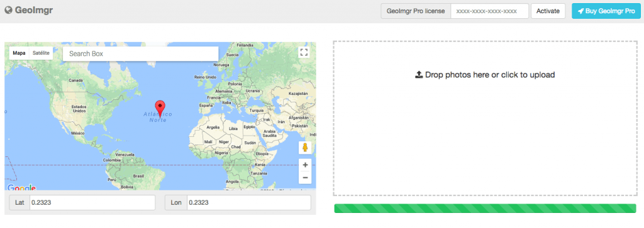
Task: Click the Street View pegman icon
Action: (305, 147)
